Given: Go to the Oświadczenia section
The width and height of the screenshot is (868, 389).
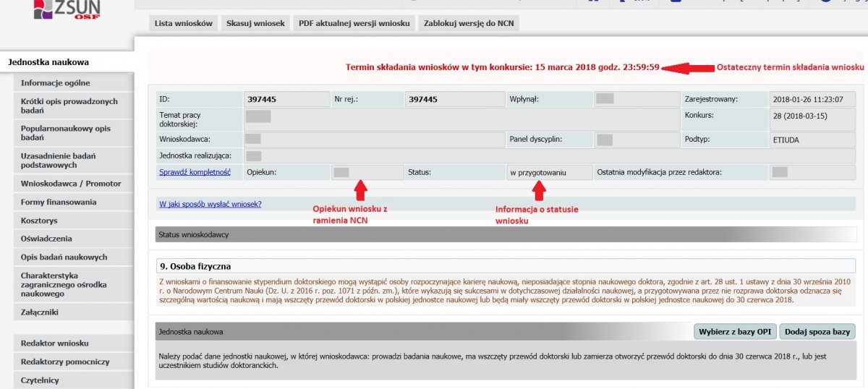Looking at the screenshot, I should (46, 239).
